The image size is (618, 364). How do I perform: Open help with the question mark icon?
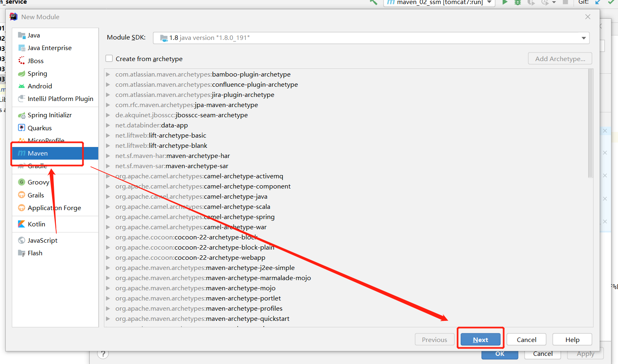103,354
